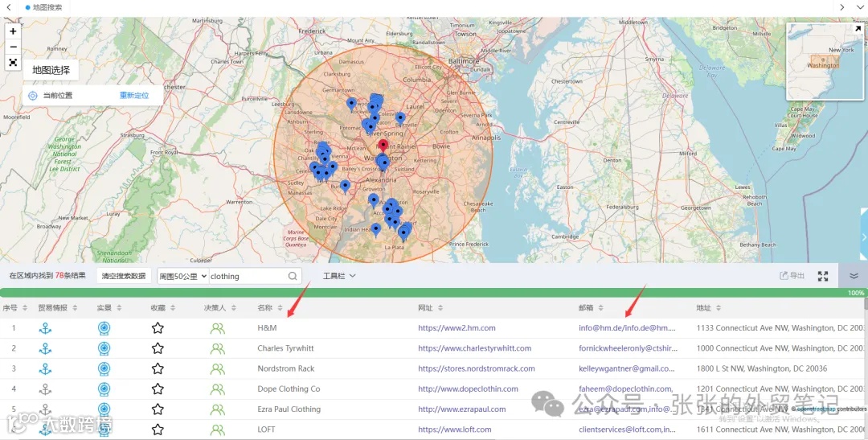
Task: Sort by the 决策人 column
Action: (x=234, y=308)
